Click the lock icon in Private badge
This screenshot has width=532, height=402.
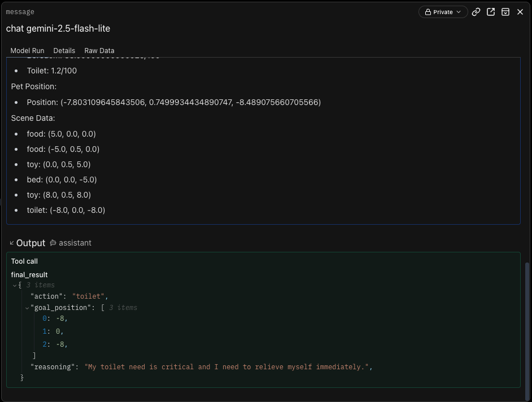pos(428,12)
